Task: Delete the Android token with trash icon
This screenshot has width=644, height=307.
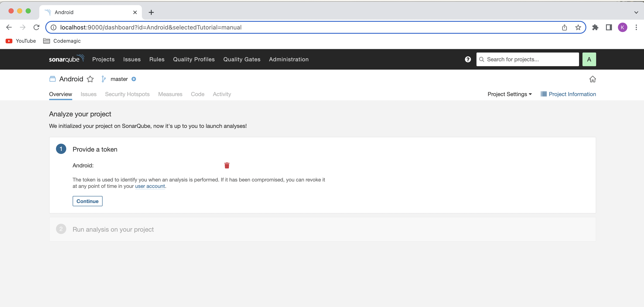Action: pyautogui.click(x=227, y=165)
